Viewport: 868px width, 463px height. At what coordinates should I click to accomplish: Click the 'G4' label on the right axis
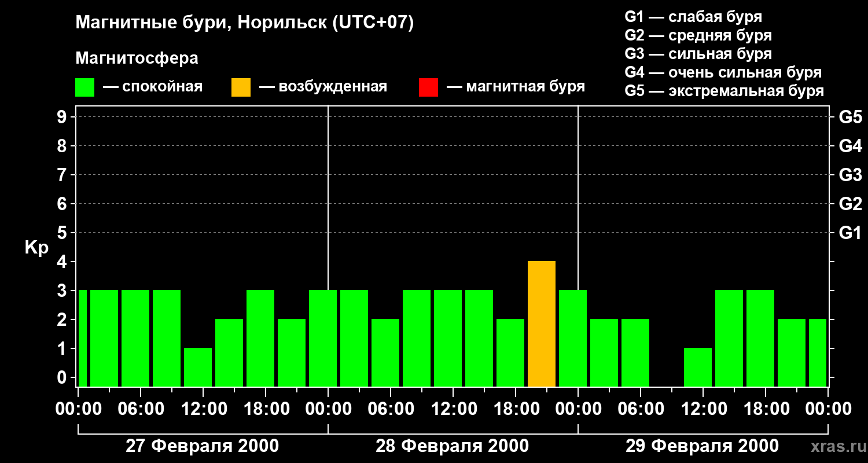(x=850, y=146)
